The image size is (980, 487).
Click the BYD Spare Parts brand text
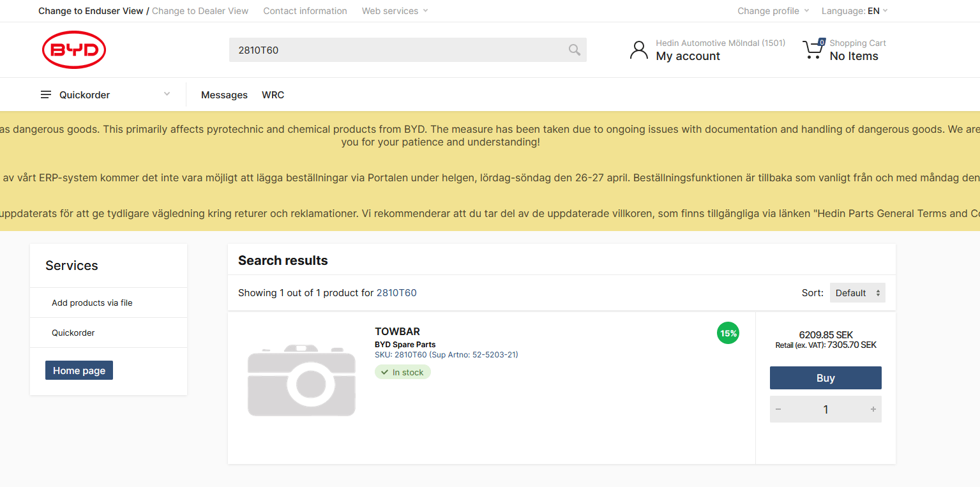pyautogui.click(x=405, y=345)
